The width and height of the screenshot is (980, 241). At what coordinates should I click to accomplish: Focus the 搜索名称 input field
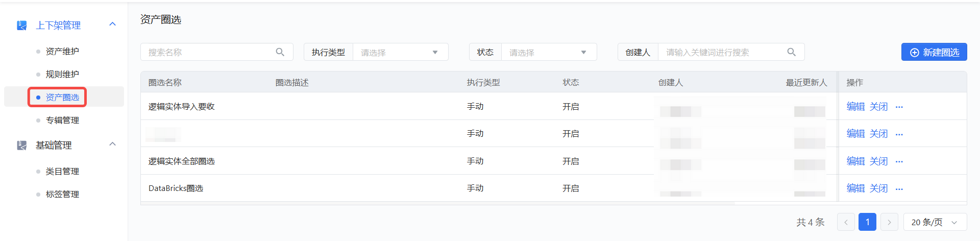coord(209,52)
